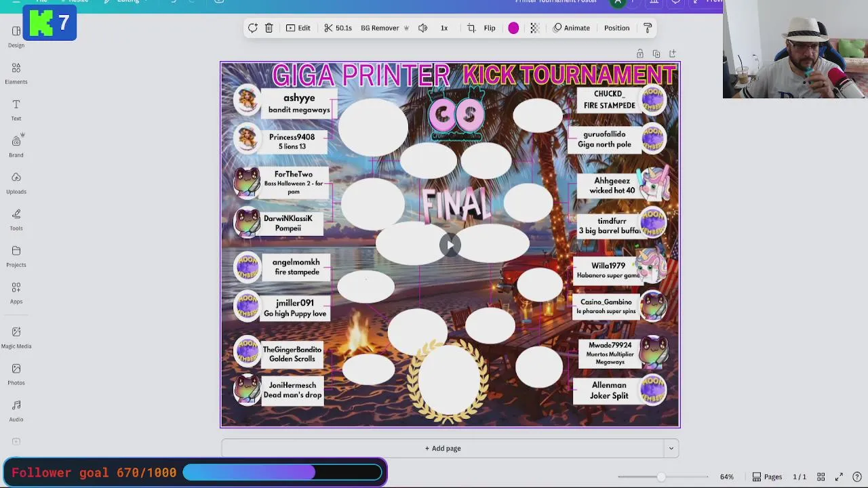Select the JoniHermesch Dead man's drop label
The width and height of the screenshot is (868, 488).
coord(292,390)
